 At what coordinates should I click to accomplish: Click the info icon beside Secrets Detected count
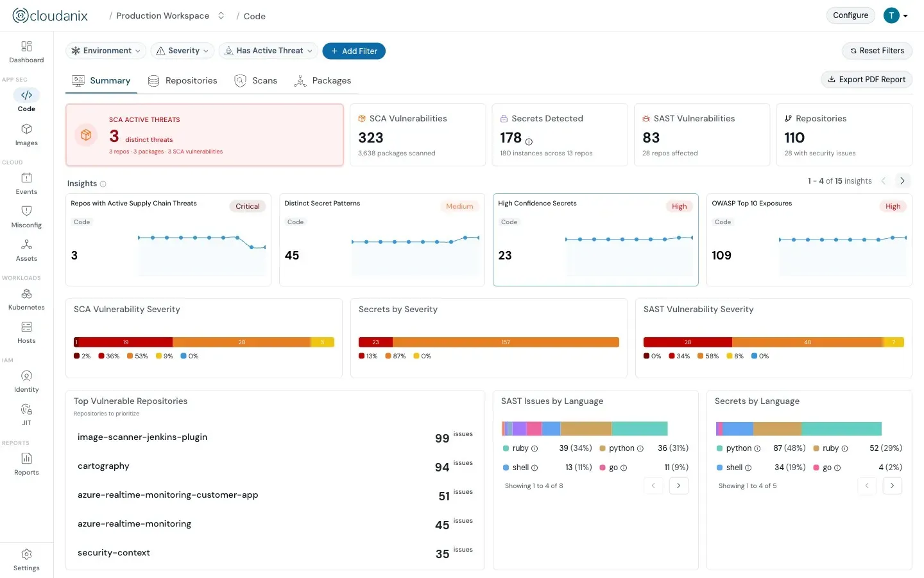click(529, 142)
